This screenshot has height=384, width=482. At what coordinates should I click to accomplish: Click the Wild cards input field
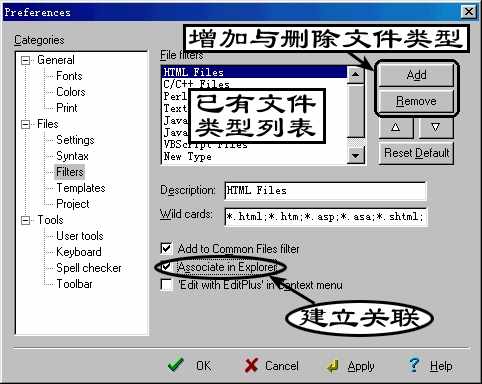pos(325,217)
